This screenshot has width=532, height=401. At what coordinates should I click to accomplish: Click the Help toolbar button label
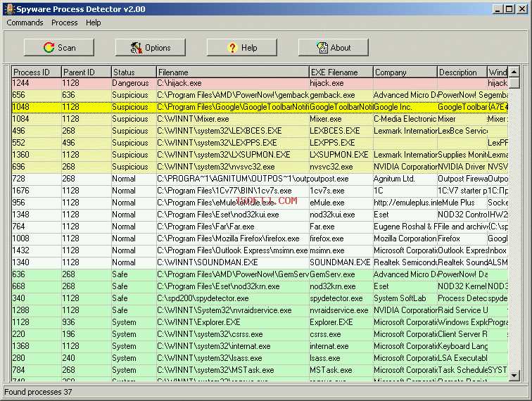[249, 48]
